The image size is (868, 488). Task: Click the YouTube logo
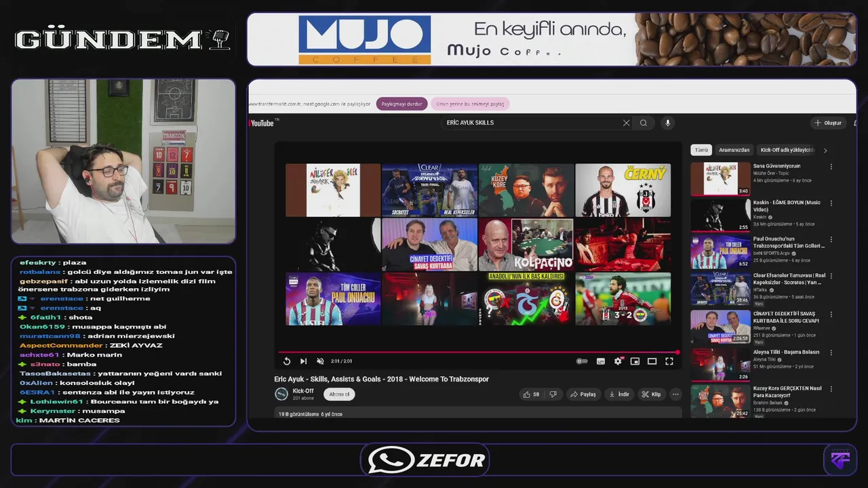[x=261, y=123]
